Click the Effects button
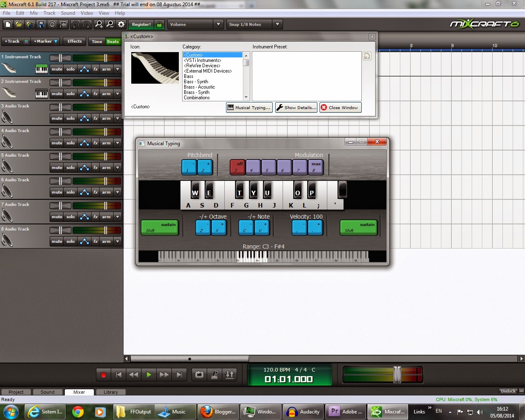Image resolution: width=525 pixels, height=420 pixels. click(x=75, y=41)
